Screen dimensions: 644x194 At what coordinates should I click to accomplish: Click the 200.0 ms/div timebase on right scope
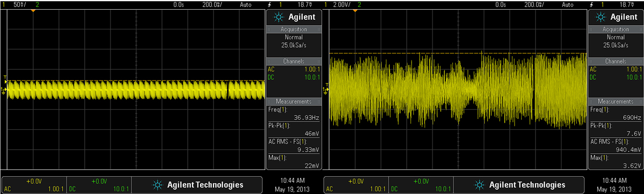[533, 4]
